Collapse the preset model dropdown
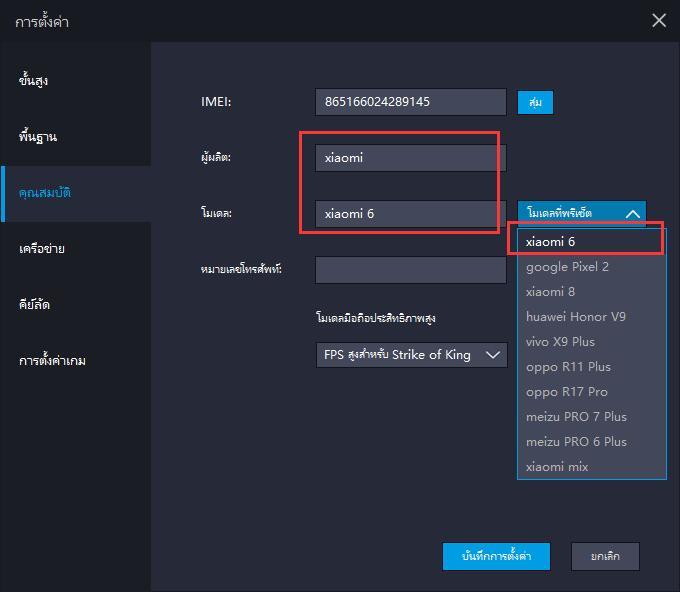This screenshot has width=680, height=592. point(582,213)
